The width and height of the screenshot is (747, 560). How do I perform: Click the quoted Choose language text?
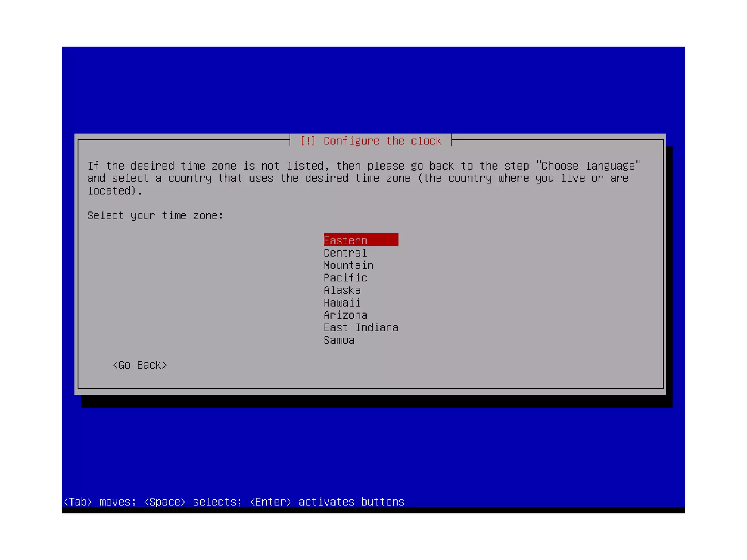pos(588,166)
